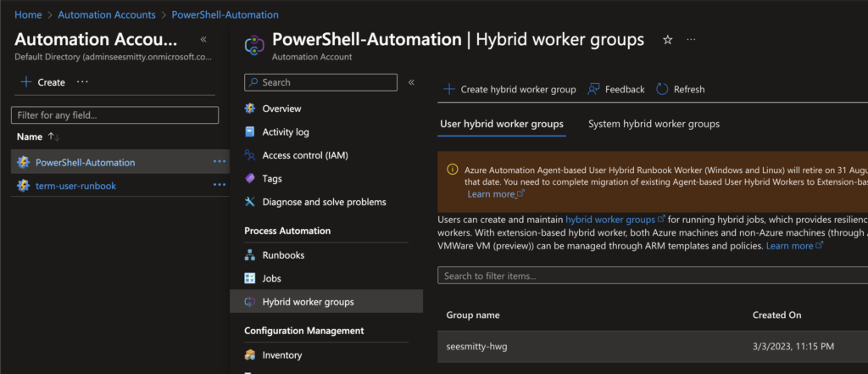Viewport: 868px width, 374px height.
Task: Open more options beside the page title
Action: coord(691,39)
